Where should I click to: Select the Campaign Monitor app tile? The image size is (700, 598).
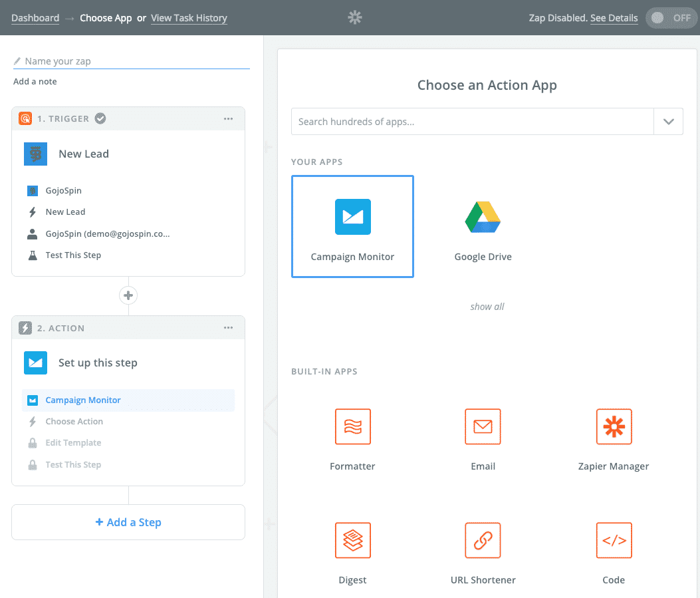pyautogui.click(x=353, y=226)
